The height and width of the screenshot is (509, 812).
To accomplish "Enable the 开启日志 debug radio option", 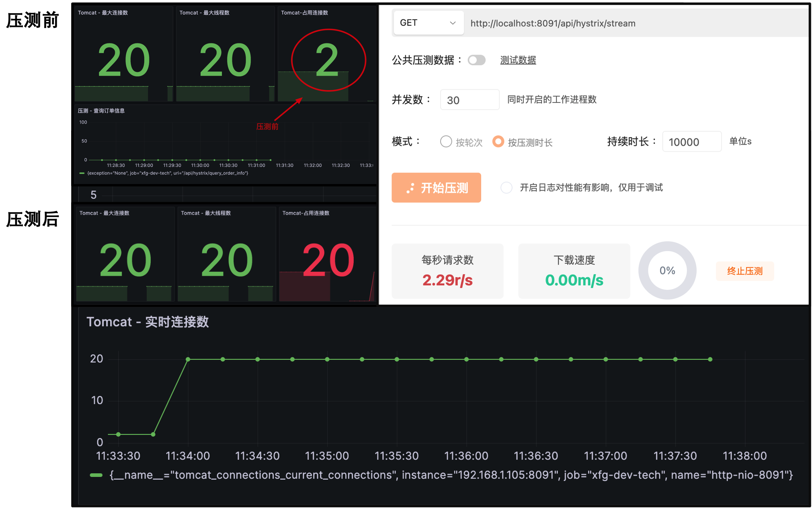I will [x=506, y=187].
